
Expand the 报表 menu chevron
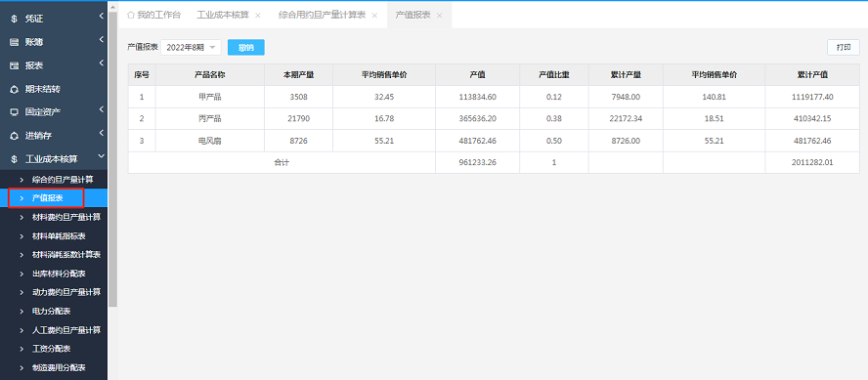102,63
